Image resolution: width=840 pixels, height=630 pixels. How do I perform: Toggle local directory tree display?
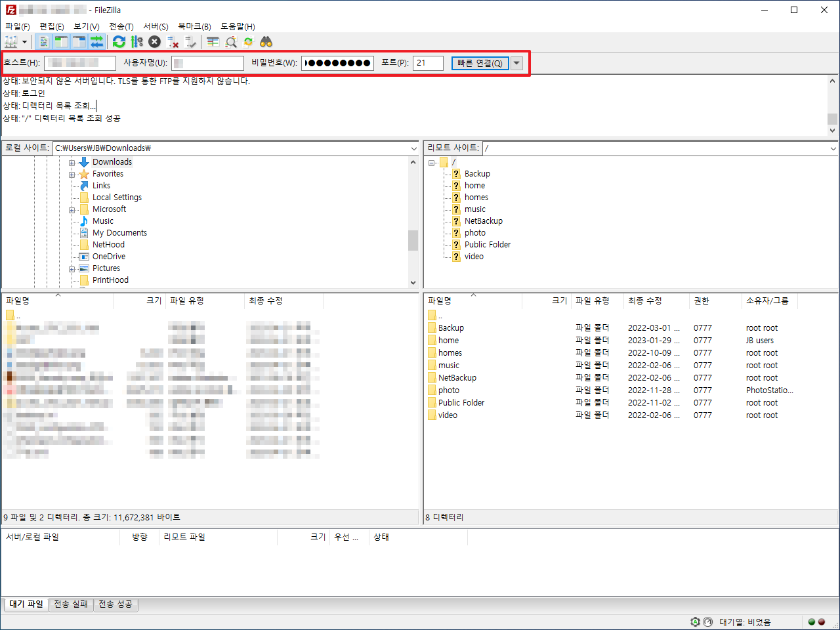pos(61,42)
